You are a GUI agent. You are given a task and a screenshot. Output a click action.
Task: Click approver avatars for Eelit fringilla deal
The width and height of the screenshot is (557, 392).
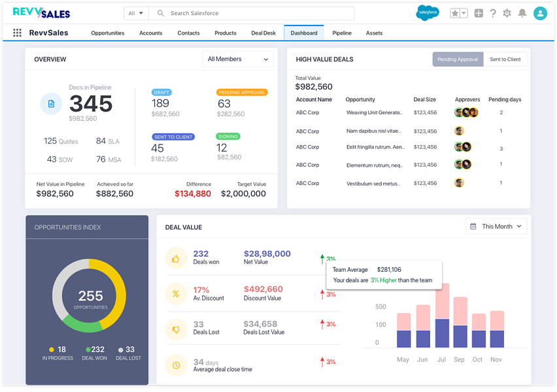coord(463,146)
